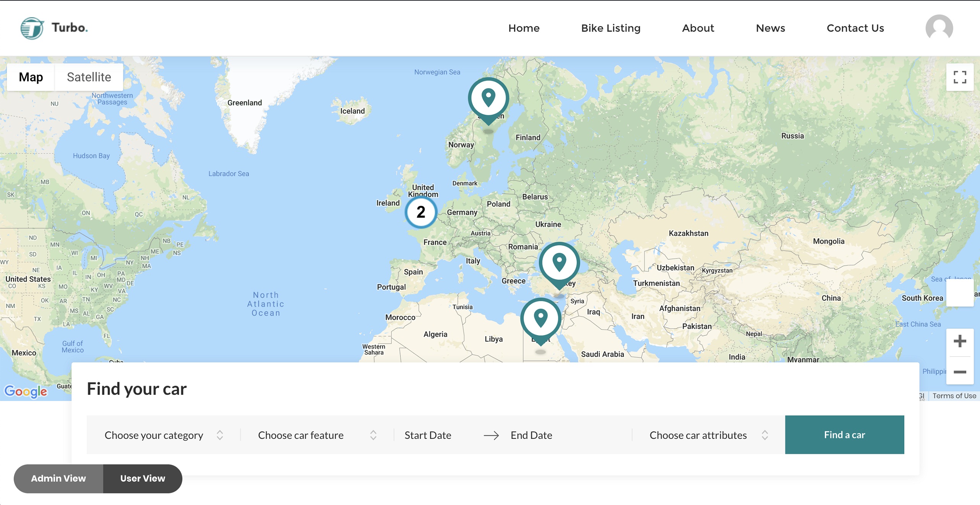Expand Choose your category dropdown

[x=164, y=435]
